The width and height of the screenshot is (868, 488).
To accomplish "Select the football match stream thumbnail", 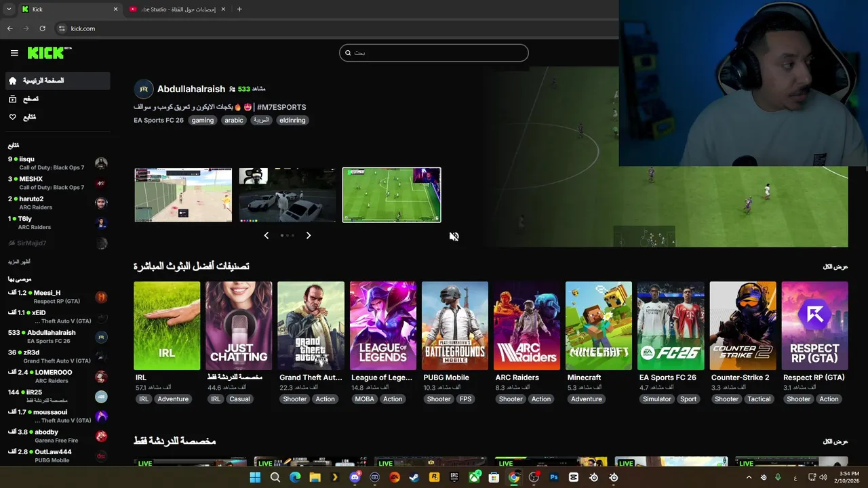I will [x=392, y=195].
